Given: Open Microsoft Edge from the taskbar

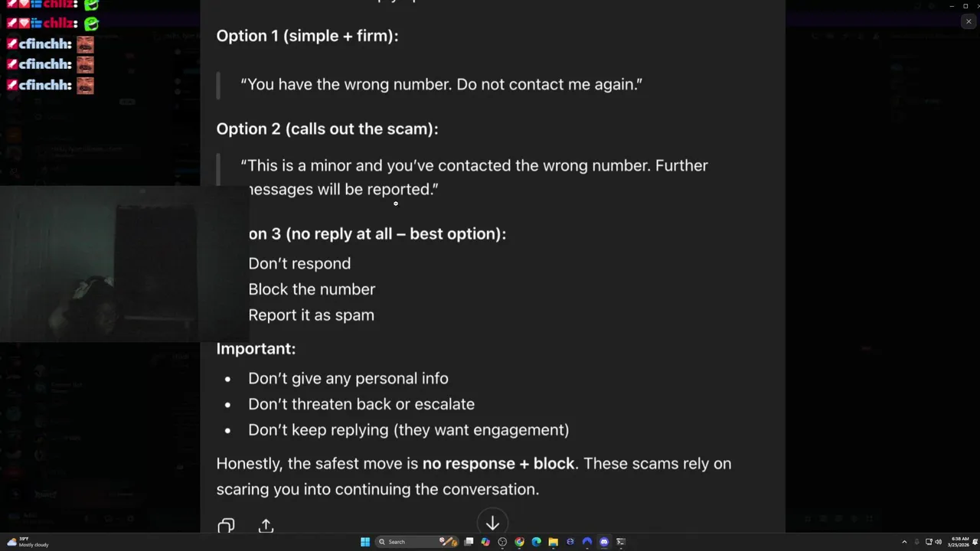Looking at the screenshot, I should coord(536,542).
